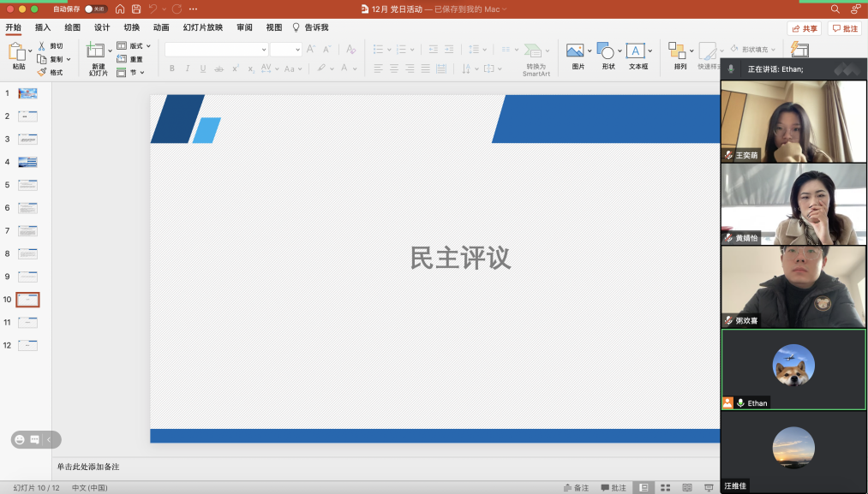Open the 排列 arrange dropdown arrow
The width and height of the screenshot is (868, 494).
pos(691,51)
